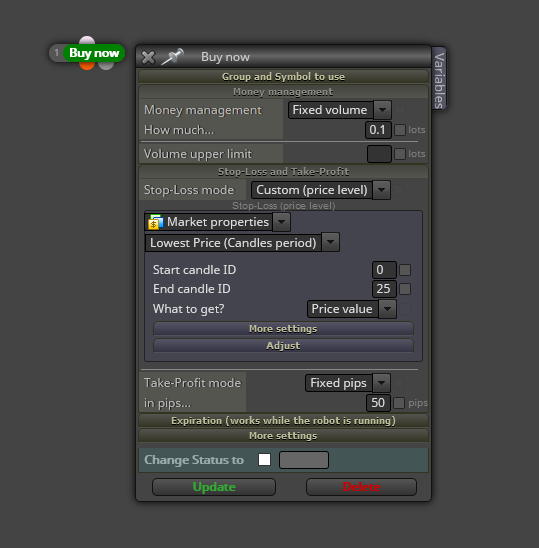Click the What to get? label
This screenshot has height=548, width=539.
click(x=188, y=309)
